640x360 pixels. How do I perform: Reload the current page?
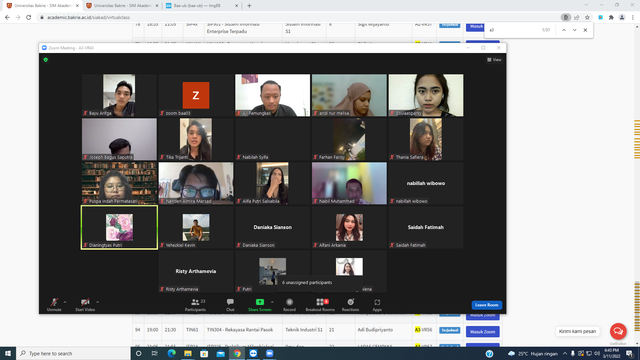point(29,18)
